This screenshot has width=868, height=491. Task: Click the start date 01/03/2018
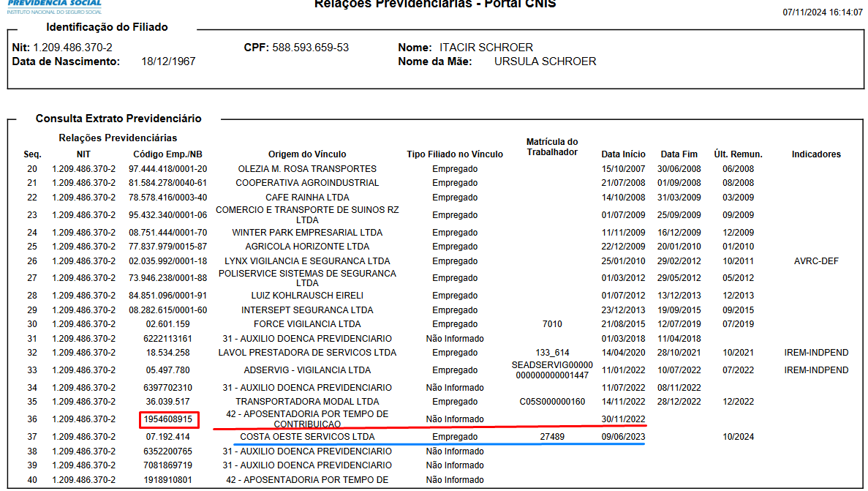click(x=623, y=339)
